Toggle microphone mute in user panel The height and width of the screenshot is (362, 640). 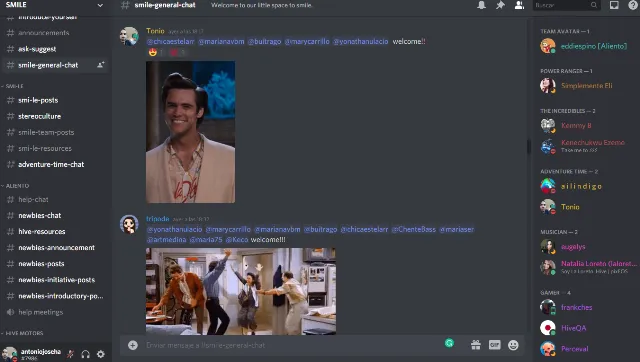coord(70,354)
